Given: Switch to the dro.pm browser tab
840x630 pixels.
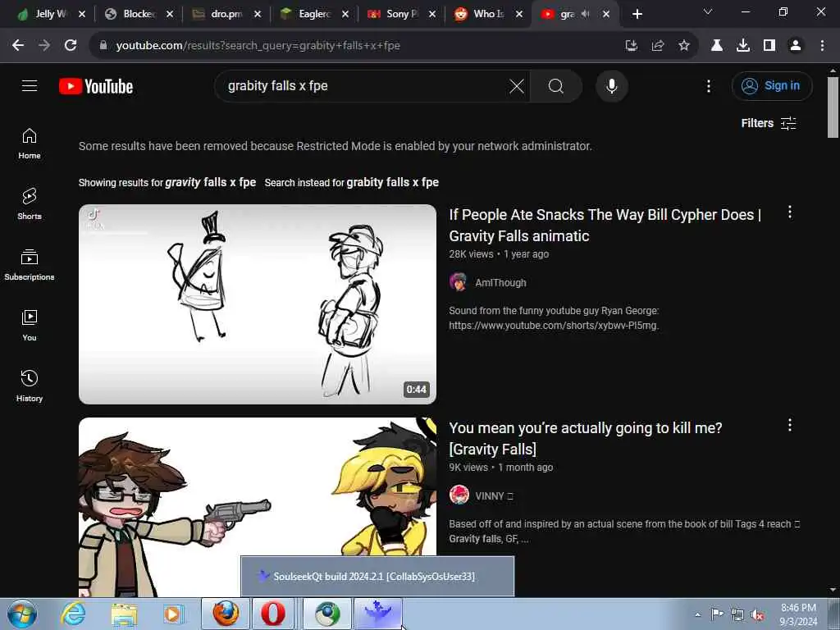Looking at the screenshot, I should tap(218, 14).
